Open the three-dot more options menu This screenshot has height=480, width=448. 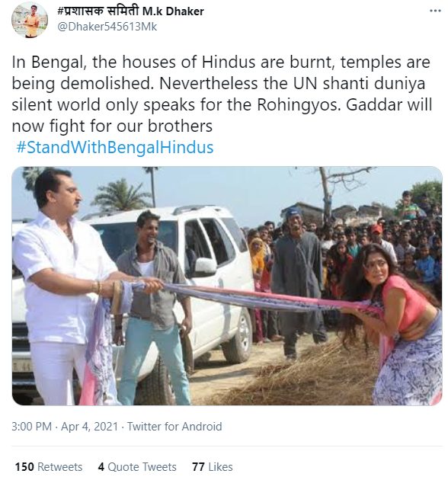(x=435, y=11)
